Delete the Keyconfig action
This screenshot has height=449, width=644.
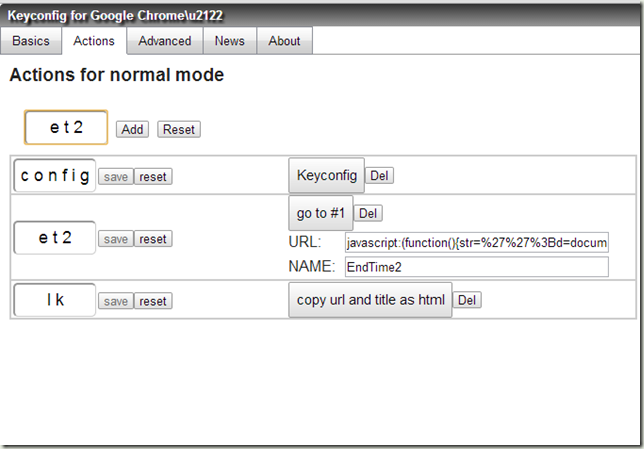click(x=379, y=175)
